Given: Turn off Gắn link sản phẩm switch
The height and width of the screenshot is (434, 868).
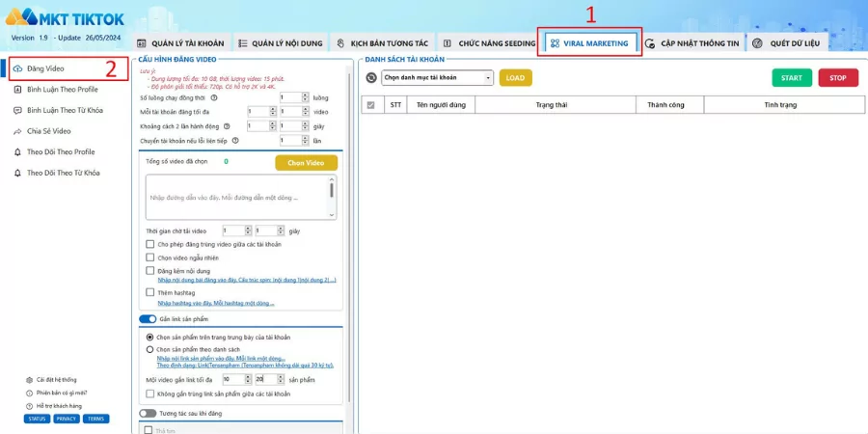Looking at the screenshot, I should coord(148,319).
